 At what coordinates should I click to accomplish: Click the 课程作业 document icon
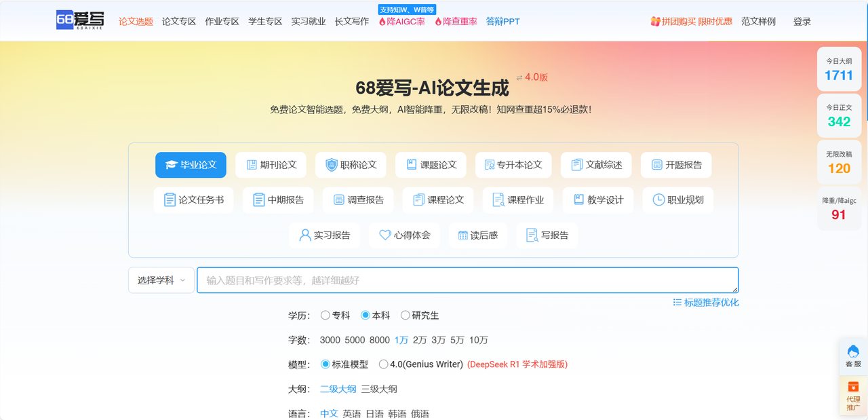click(498, 200)
